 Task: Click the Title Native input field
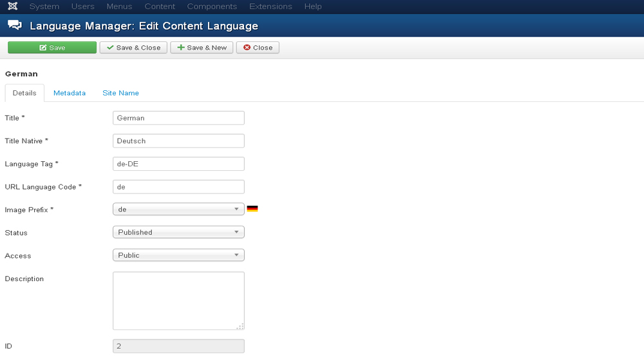[178, 141]
